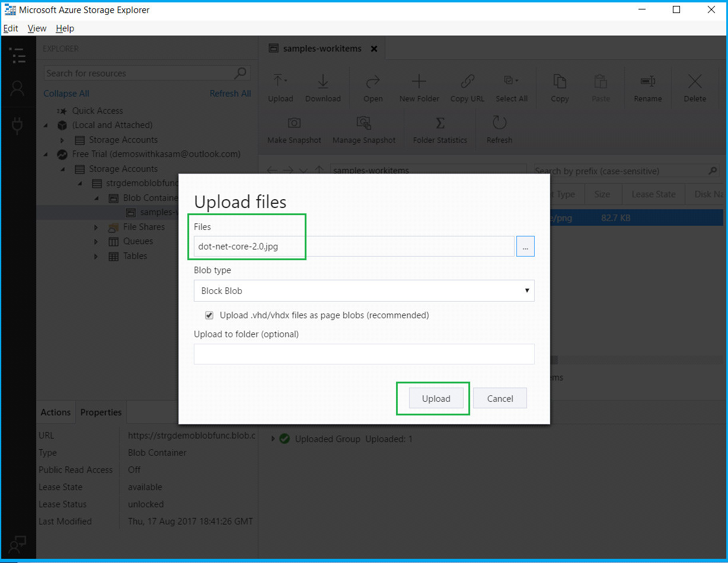Click the 'unlocked' Lease Status value
Image resolution: width=728 pixels, height=563 pixels.
(146, 505)
